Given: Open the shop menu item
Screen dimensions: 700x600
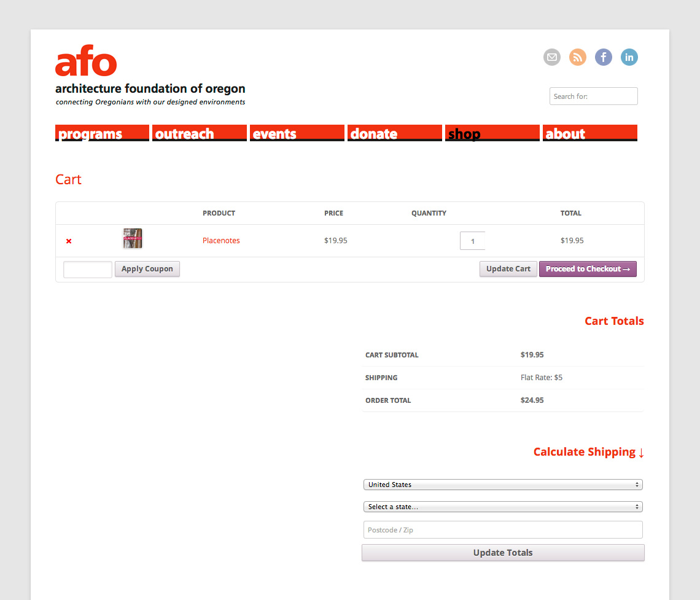Looking at the screenshot, I should 492,133.
